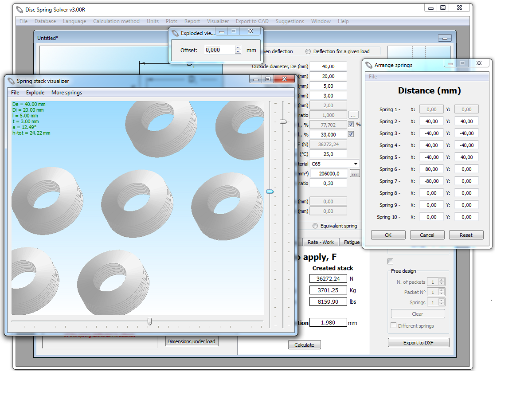Minimize the Untitled document child window
This screenshot has width=532, height=399.
click(x=445, y=38)
